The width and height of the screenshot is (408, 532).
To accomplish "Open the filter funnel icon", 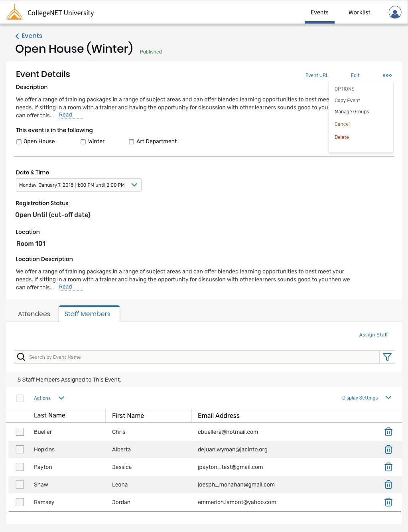I will (387, 357).
